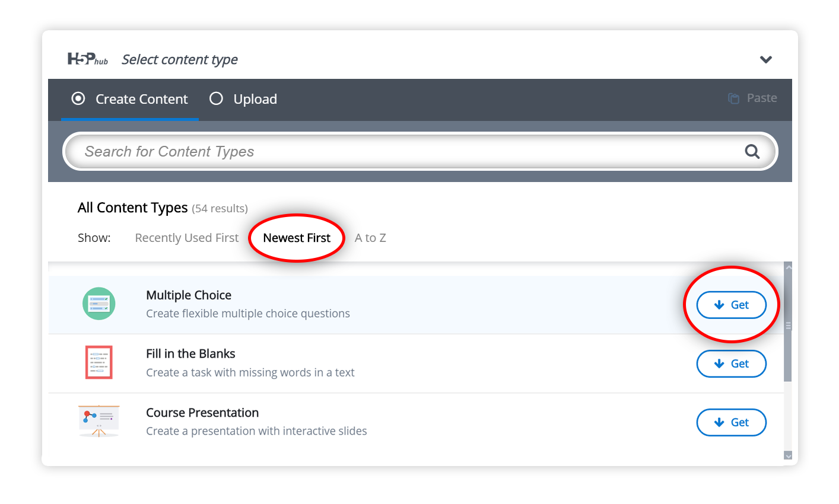The image size is (839, 504).
Task: Click the Paste clipboard icon
Action: click(734, 98)
